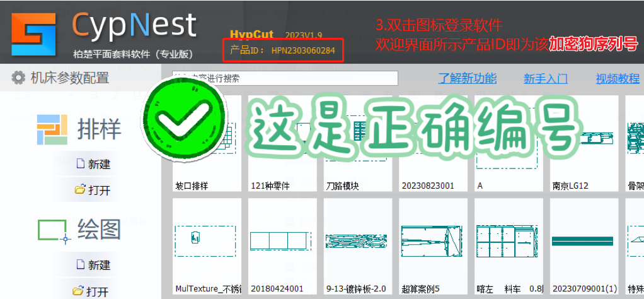Open the 20230709001(1) recent file thumbnail
This screenshot has width=644, height=299.
[584, 247]
